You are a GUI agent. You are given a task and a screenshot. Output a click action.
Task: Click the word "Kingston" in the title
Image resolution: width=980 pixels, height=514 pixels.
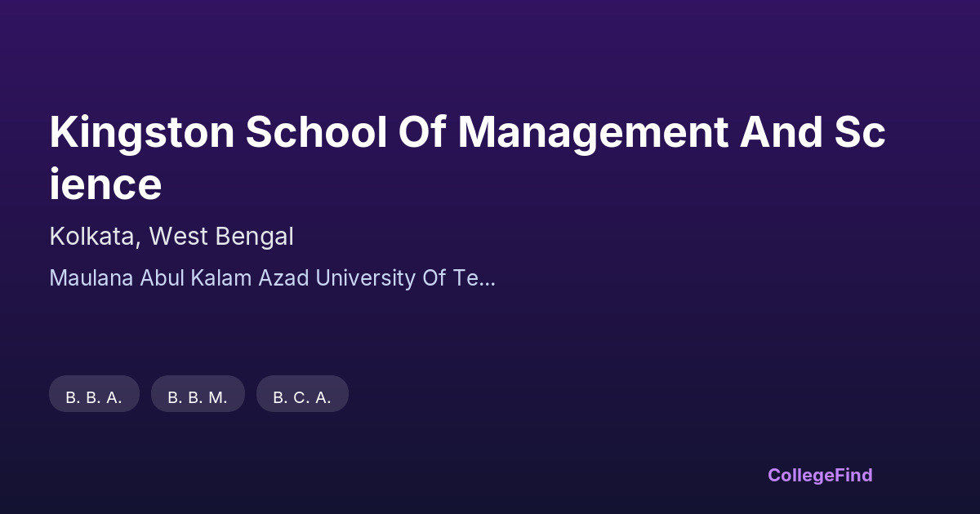(x=142, y=133)
